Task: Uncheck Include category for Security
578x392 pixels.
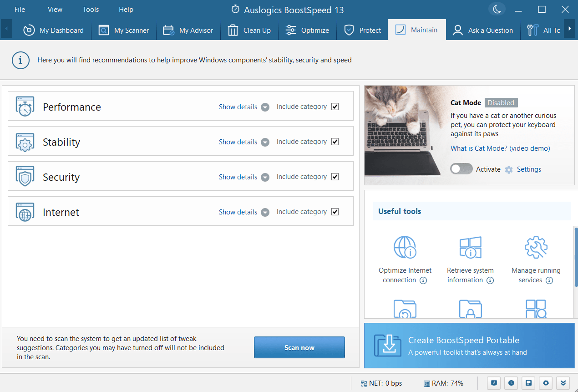Action: click(x=335, y=177)
